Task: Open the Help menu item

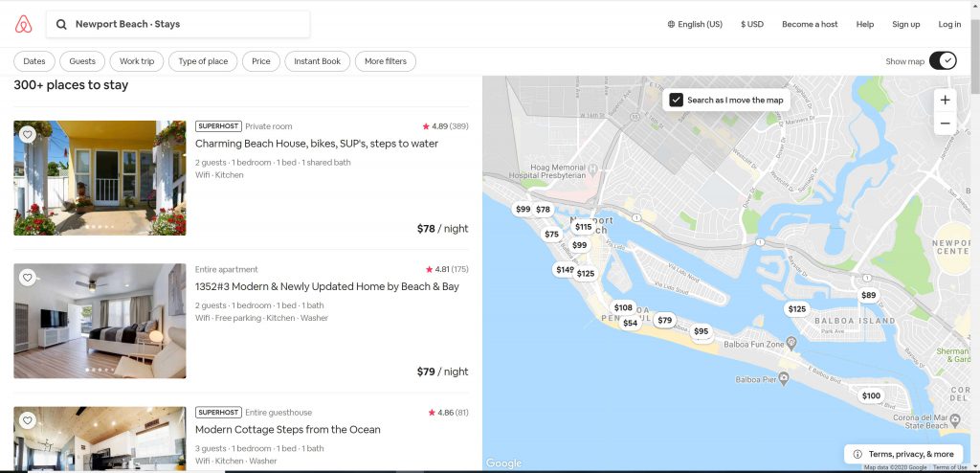Action: [865, 24]
